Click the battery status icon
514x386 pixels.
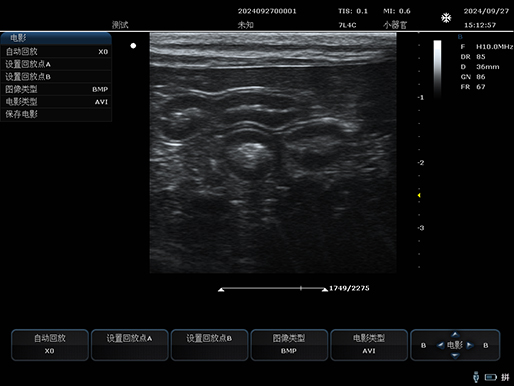[491, 377]
